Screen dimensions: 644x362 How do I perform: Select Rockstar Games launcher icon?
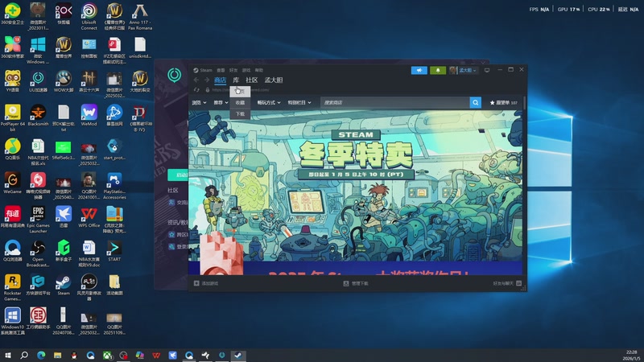(x=12, y=287)
